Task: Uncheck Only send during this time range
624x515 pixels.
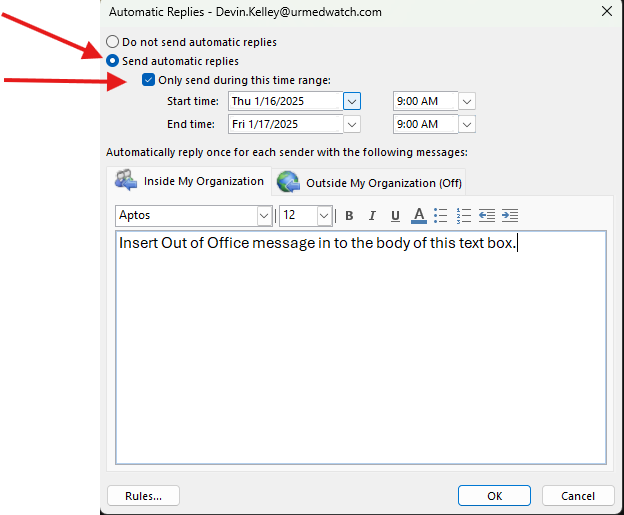Action: (149, 80)
